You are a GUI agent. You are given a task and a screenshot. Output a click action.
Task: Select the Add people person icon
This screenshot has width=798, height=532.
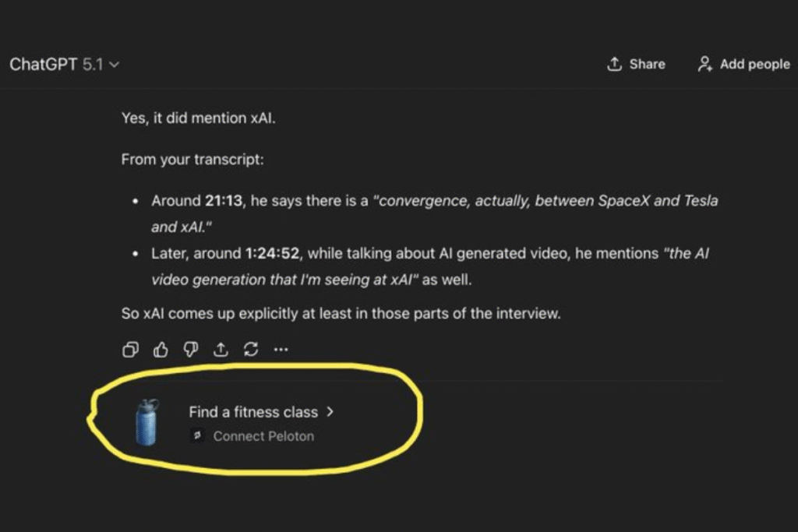pos(704,65)
